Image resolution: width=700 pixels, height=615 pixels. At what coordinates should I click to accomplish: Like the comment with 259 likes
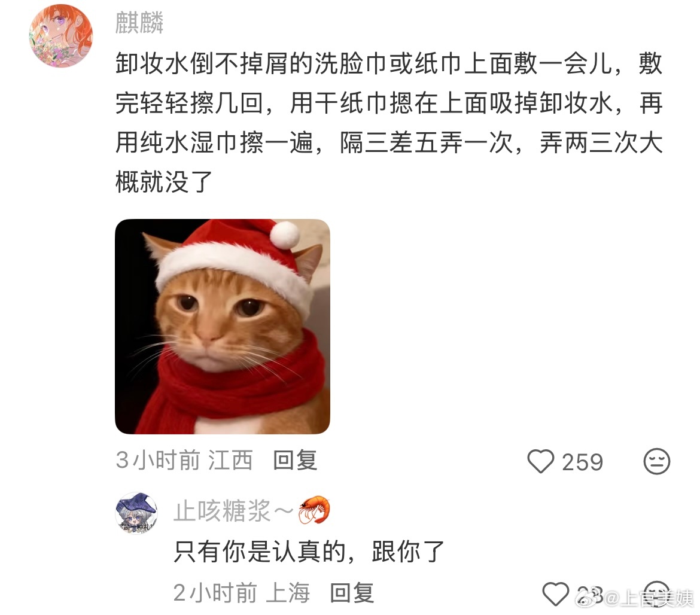point(541,461)
